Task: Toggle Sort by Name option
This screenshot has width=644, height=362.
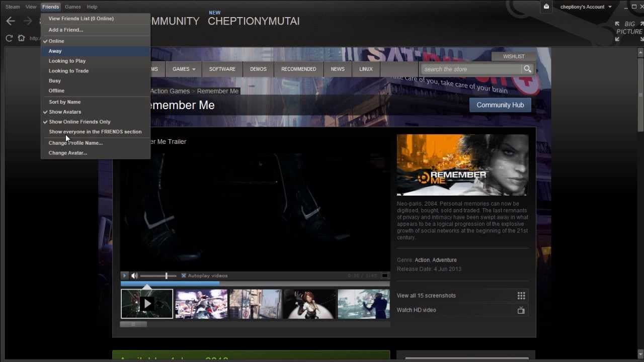Action: 96,102
